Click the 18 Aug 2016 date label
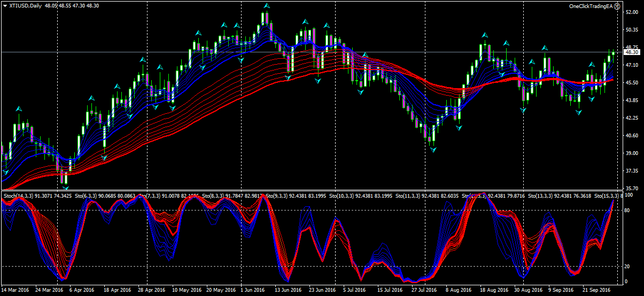Screen dimensions: 644x296 (x=494, y=290)
